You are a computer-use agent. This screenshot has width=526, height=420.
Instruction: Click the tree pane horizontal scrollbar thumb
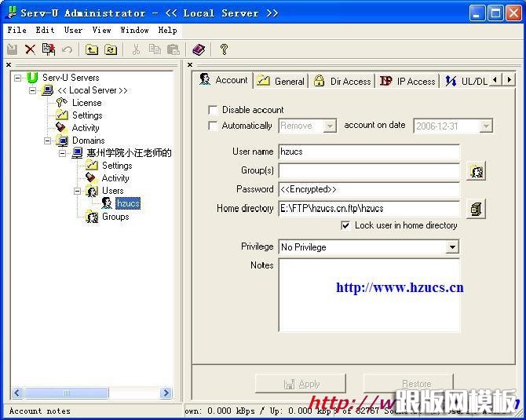point(67,393)
